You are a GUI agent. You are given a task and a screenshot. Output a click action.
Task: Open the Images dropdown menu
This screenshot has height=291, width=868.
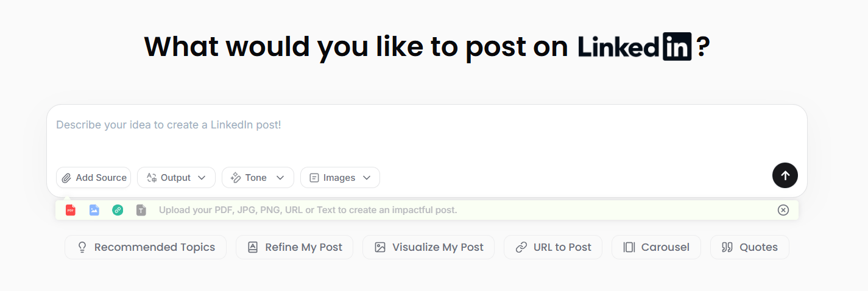click(340, 178)
